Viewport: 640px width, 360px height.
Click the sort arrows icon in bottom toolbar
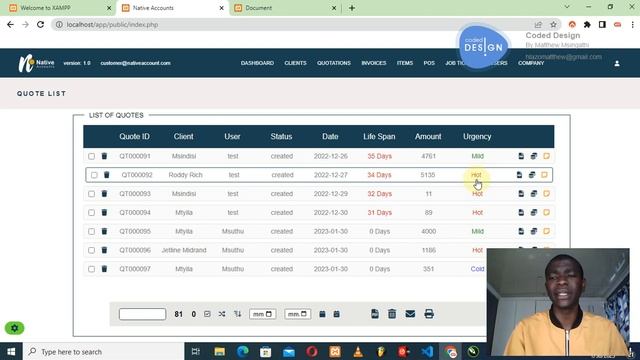pyautogui.click(x=238, y=314)
